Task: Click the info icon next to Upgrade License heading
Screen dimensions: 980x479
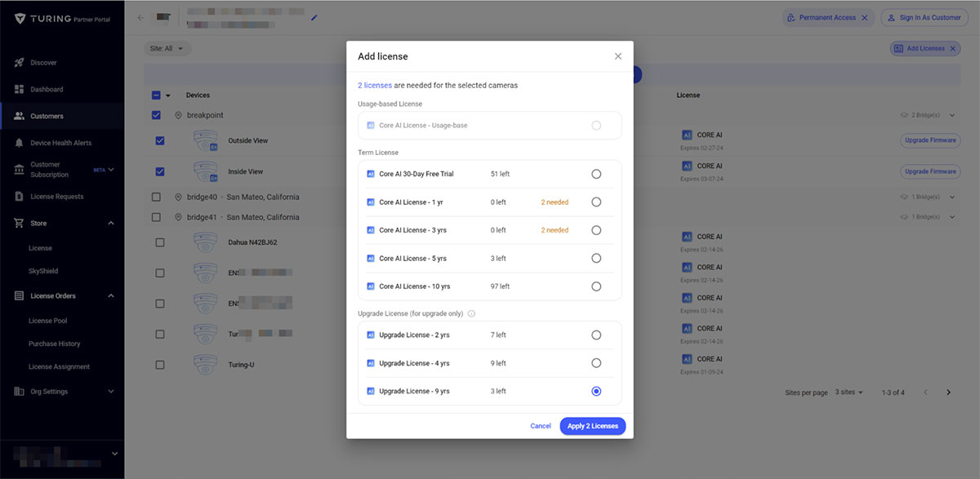Action: coord(471,313)
